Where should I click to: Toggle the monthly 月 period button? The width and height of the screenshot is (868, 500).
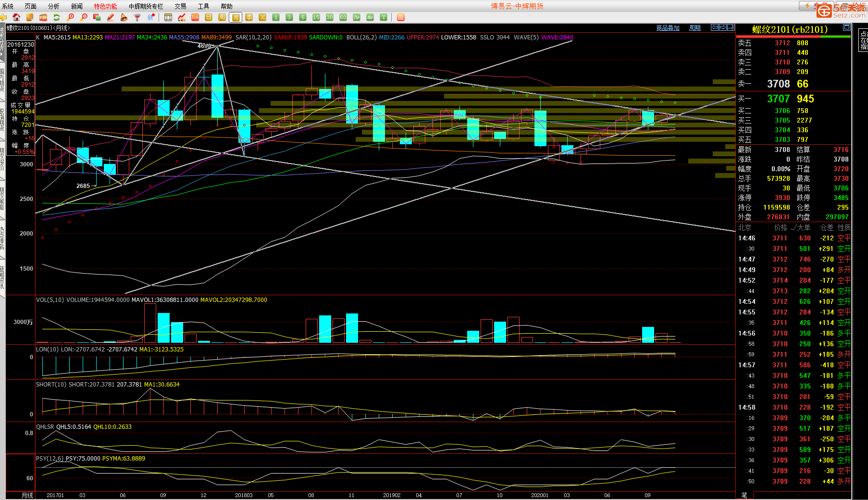[236, 17]
